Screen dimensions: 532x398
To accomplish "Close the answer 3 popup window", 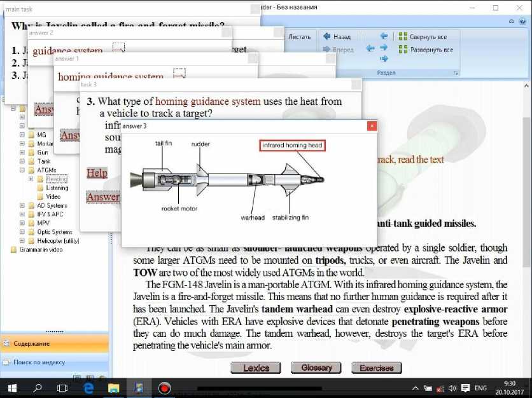I will (372, 126).
